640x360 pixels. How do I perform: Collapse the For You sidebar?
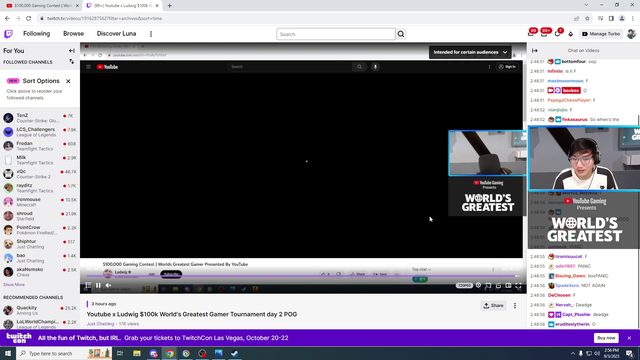coord(72,51)
